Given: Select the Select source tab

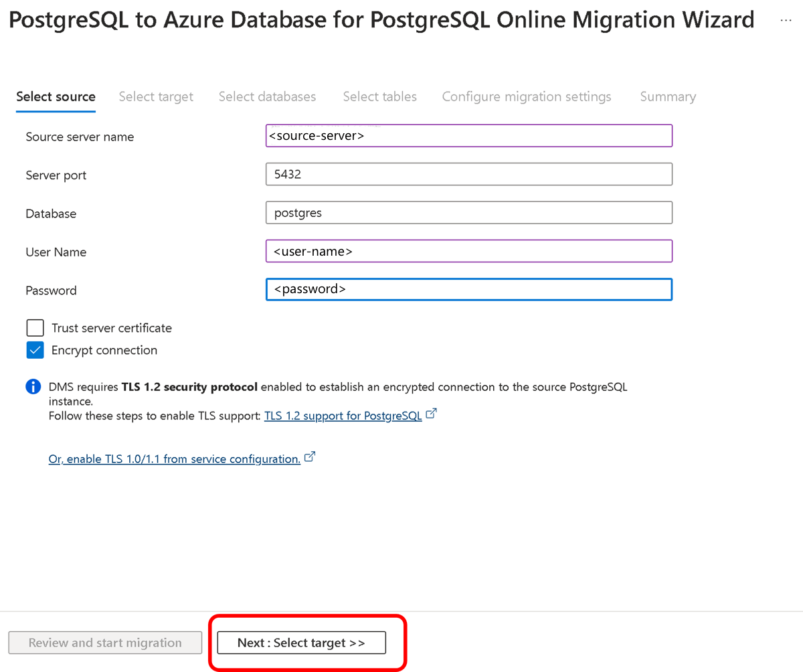Looking at the screenshot, I should [56, 96].
